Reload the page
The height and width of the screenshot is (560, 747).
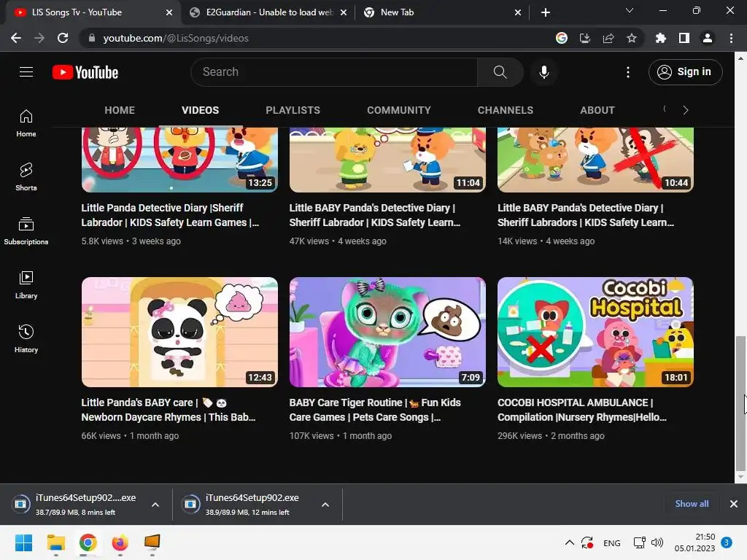point(63,38)
